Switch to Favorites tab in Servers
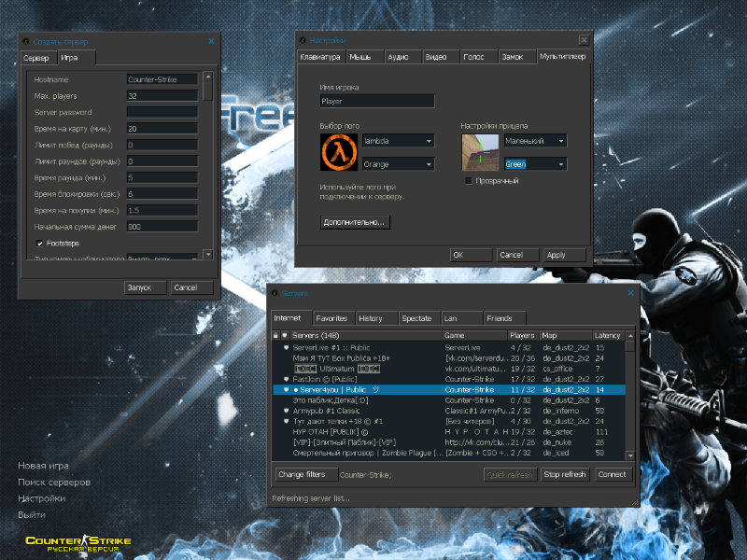Viewport: 747px width, 560px height. [x=333, y=318]
